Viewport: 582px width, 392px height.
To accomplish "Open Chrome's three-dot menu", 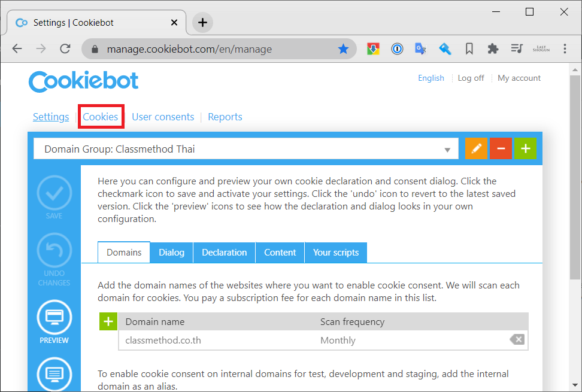I will pyautogui.click(x=565, y=48).
